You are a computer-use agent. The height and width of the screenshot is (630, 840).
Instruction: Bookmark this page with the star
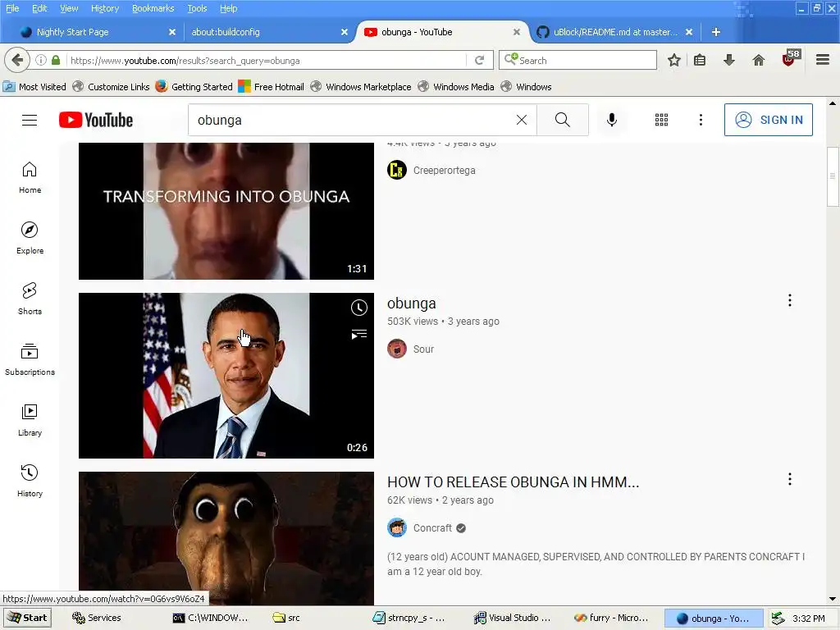pos(674,60)
